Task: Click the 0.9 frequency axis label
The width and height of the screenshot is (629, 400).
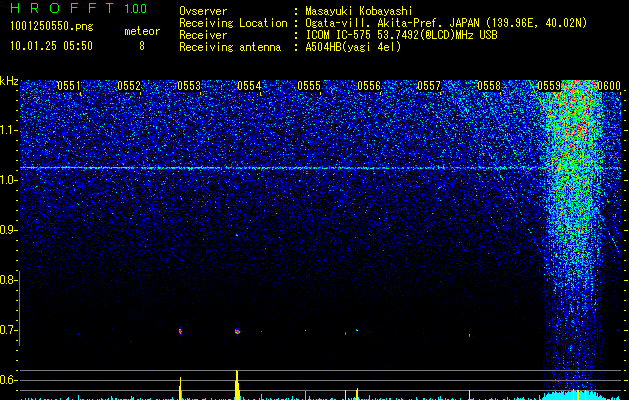Action: point(7,230)
